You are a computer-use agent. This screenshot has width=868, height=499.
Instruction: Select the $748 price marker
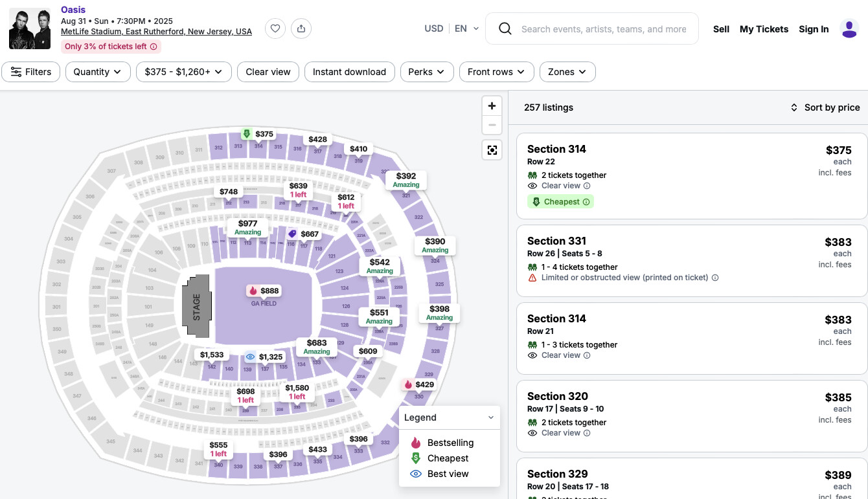(x=229, y=192)
